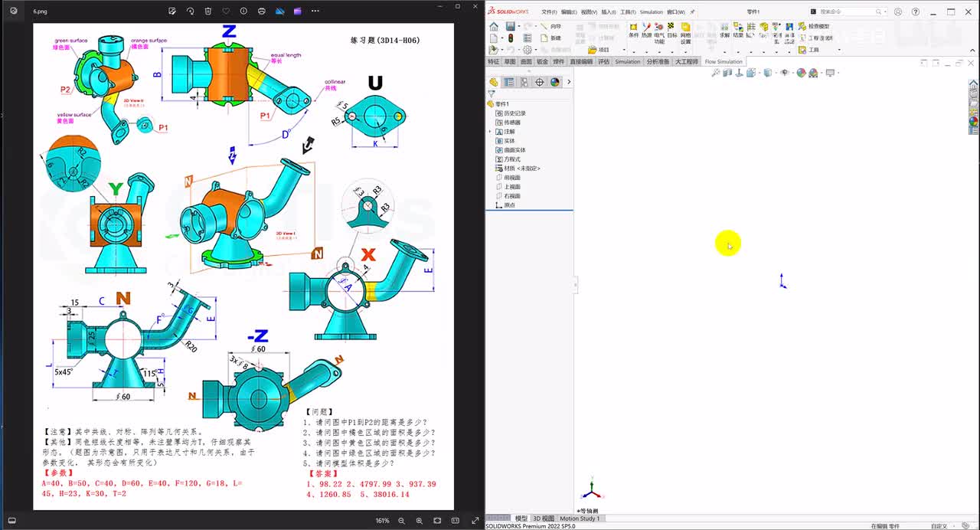This screenshot has width=980, height=530.
Task: Click the SolidWorks user login icon
Action: 898,11
